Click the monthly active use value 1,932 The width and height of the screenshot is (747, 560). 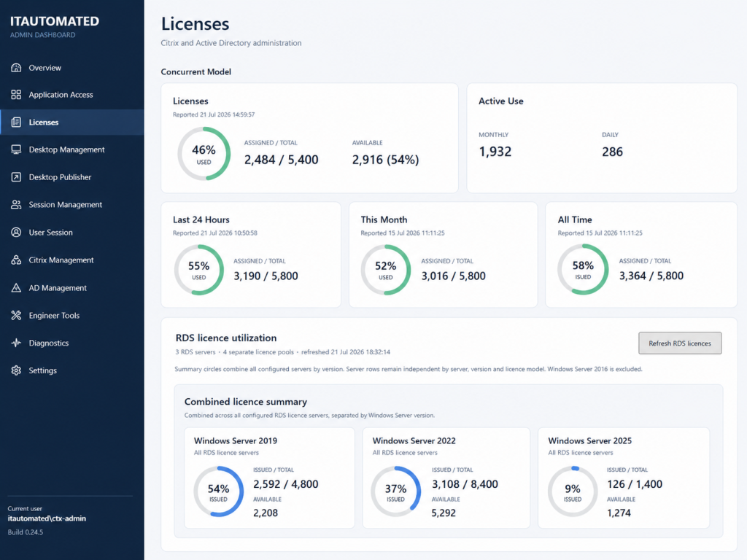click(x=495, y=152)
